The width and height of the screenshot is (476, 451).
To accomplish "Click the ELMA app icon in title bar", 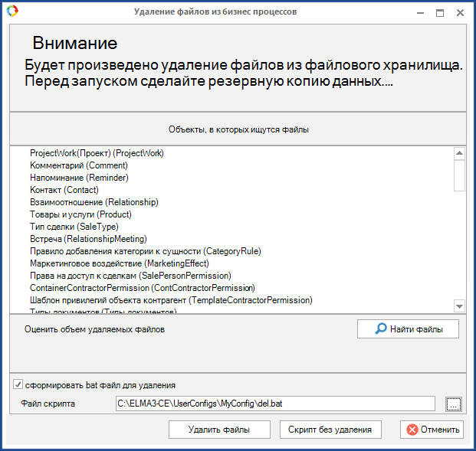I will 11,11.
